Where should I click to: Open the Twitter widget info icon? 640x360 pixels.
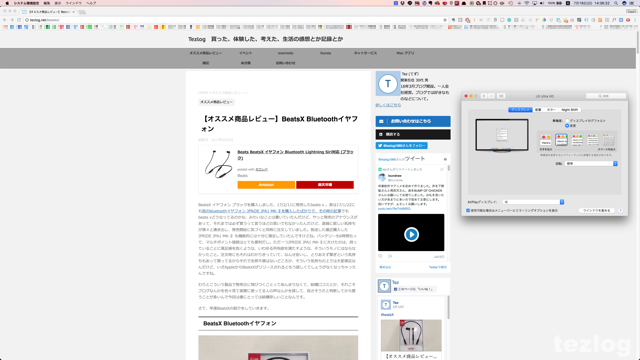point(445,159)
